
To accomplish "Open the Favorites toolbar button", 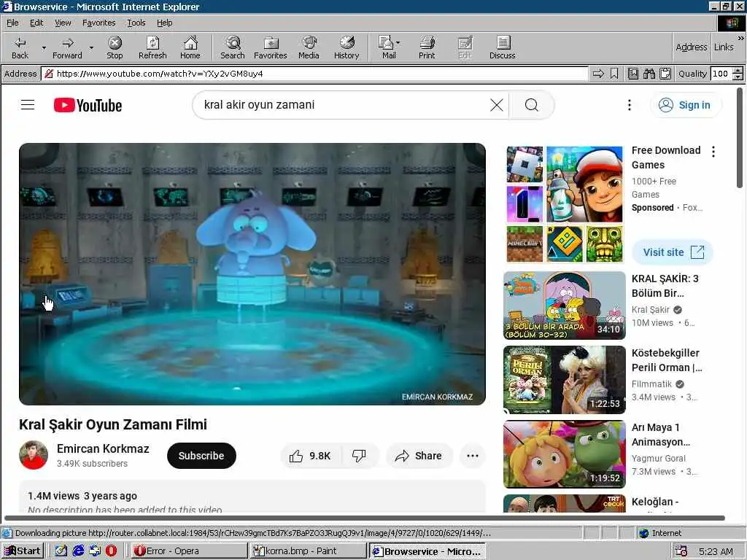I will point(270,47).
